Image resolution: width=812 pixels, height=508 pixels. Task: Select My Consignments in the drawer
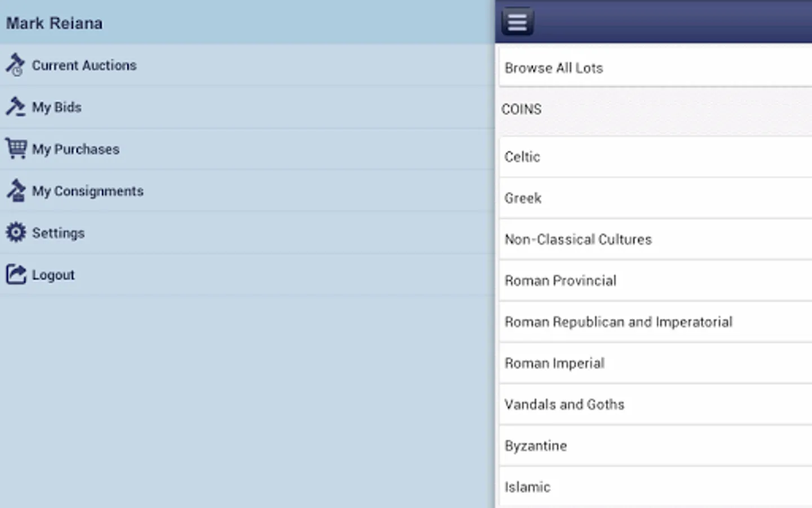[88, 191]
